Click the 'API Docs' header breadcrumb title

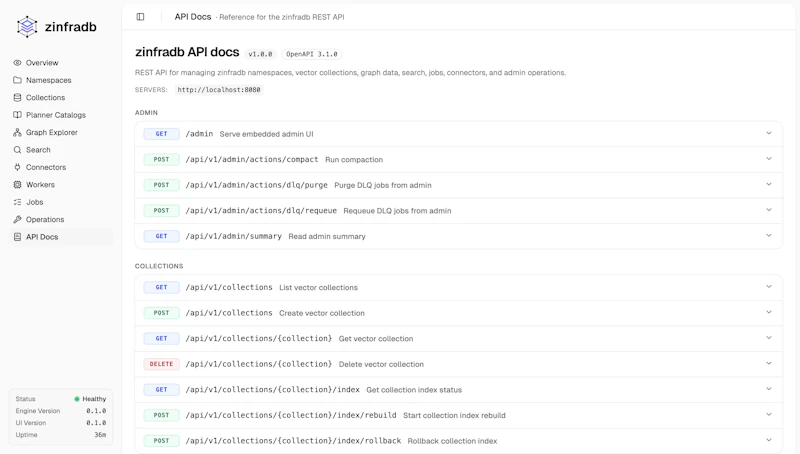193,17
